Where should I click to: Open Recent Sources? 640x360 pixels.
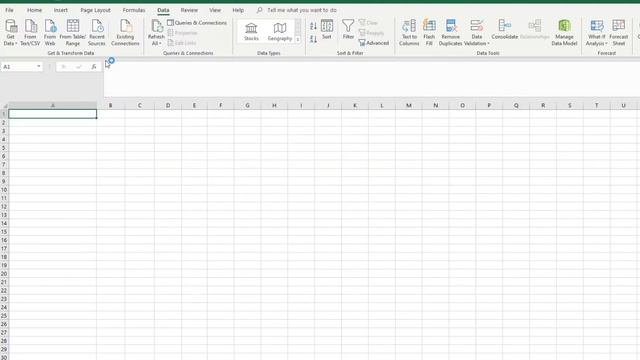click(x=97, y=32)
